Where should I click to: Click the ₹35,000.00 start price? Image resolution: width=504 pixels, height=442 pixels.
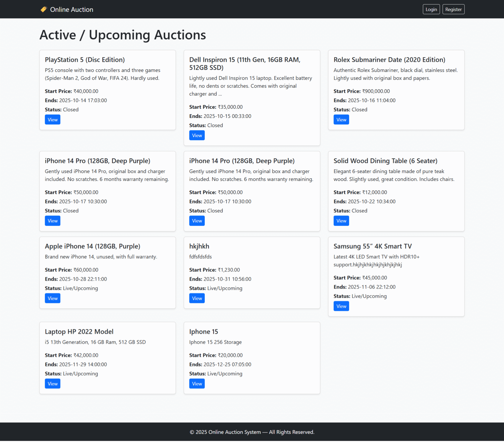pos(230,107)
